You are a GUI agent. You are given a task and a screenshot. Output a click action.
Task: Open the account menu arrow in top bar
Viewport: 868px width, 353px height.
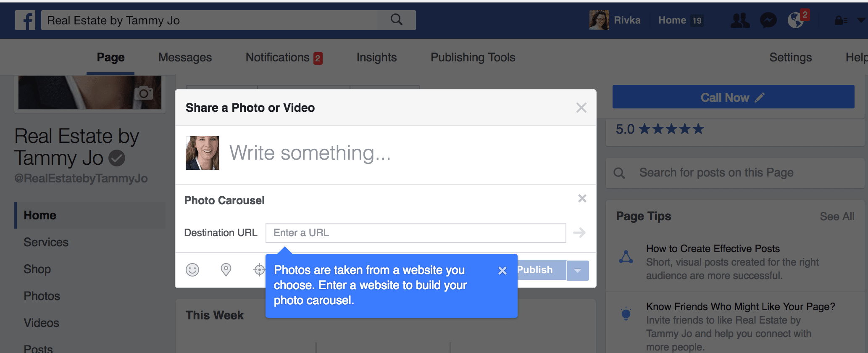click(x=861, y=20)
